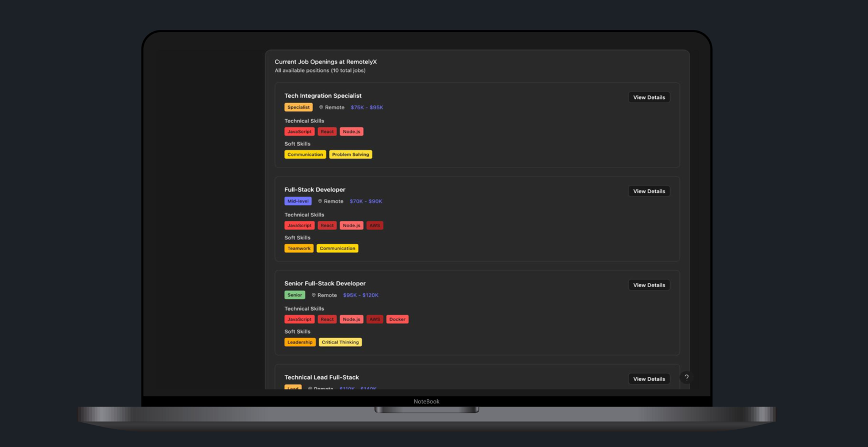868x447 pixels.
Task: Select the Leadership soft skill tag
Action: click(x=300, y=342)
